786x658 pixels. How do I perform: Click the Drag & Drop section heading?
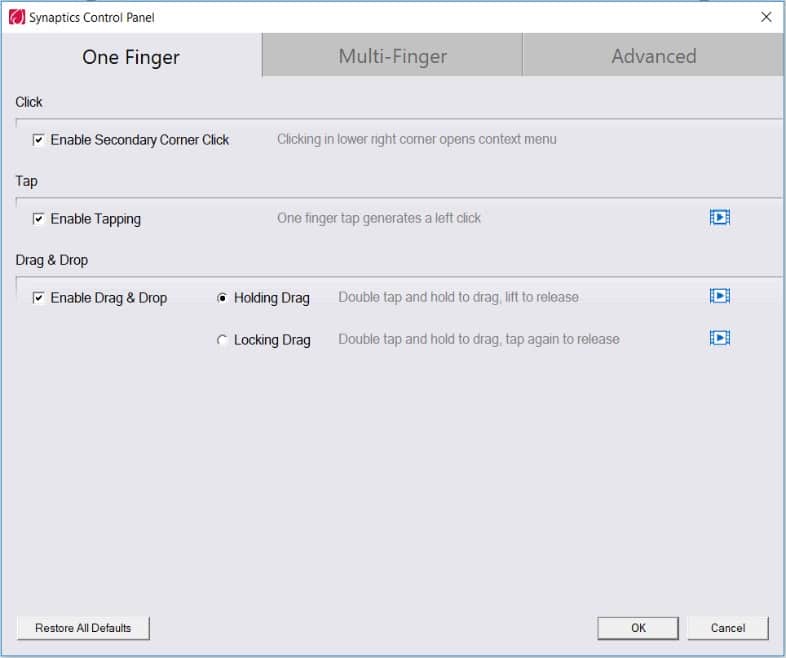[52, 260]
